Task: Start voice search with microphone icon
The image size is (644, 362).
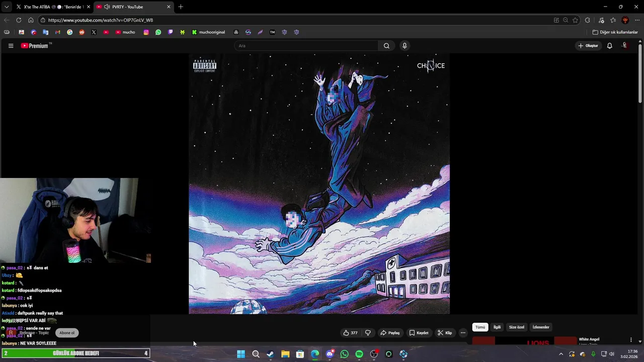Action: tap(405, 46)
